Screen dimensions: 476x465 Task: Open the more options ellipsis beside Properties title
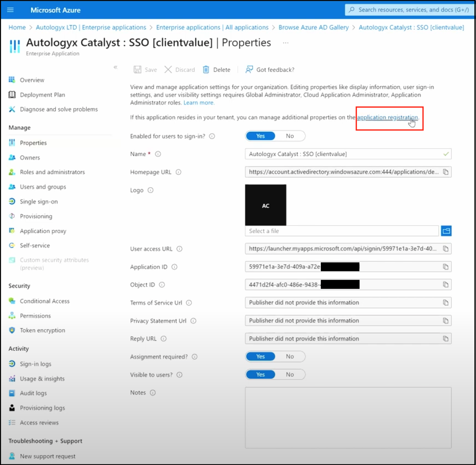pos(286,43)
